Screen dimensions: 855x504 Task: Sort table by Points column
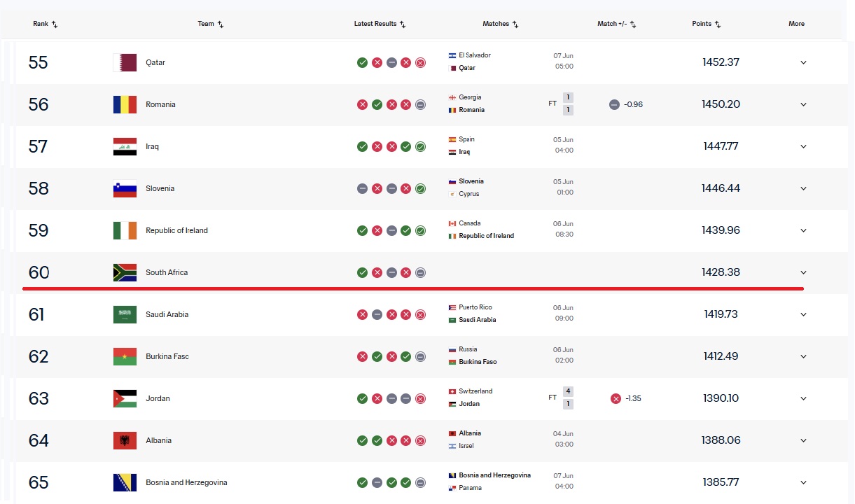[x=707, y=24]
